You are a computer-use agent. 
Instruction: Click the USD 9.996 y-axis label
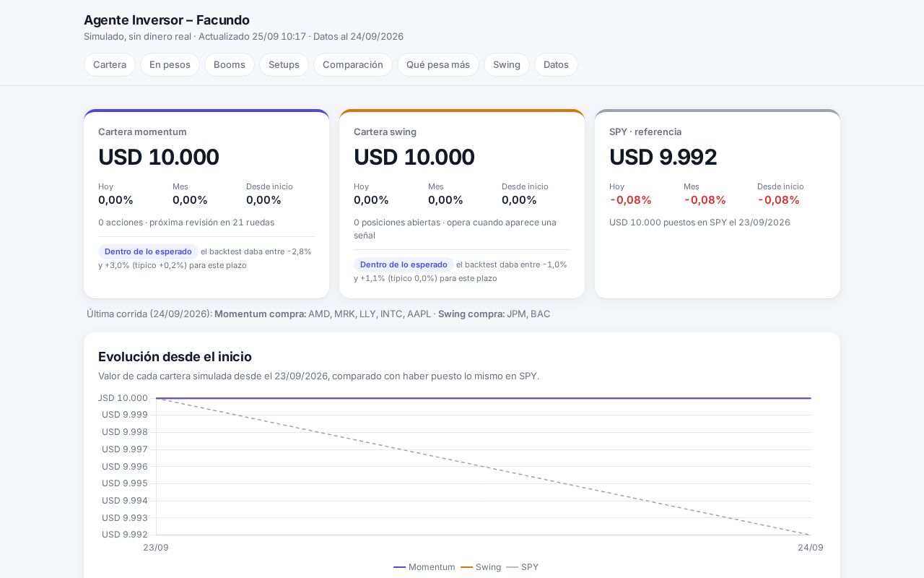[125, 467]
